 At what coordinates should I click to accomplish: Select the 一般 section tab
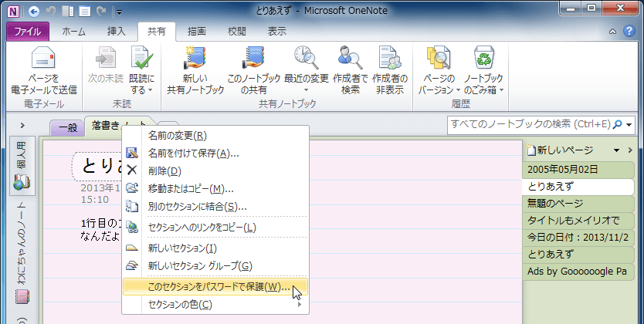[68, 128]
